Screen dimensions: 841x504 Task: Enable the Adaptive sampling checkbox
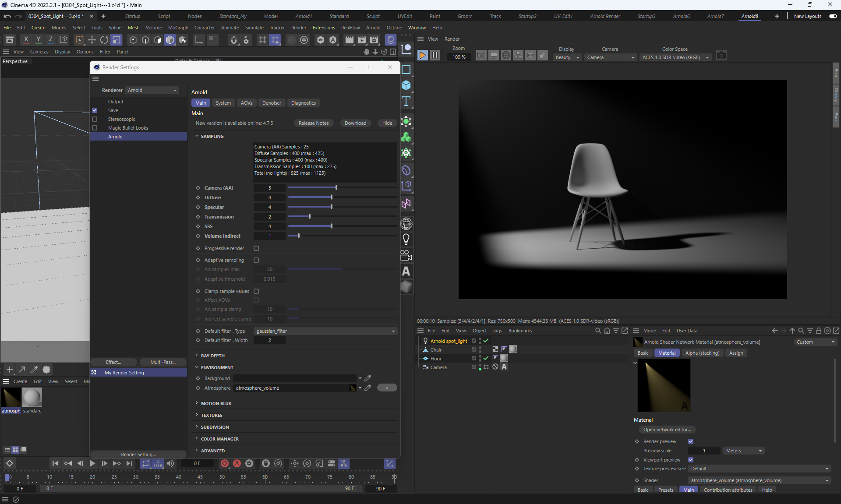(x=256, y=260)
